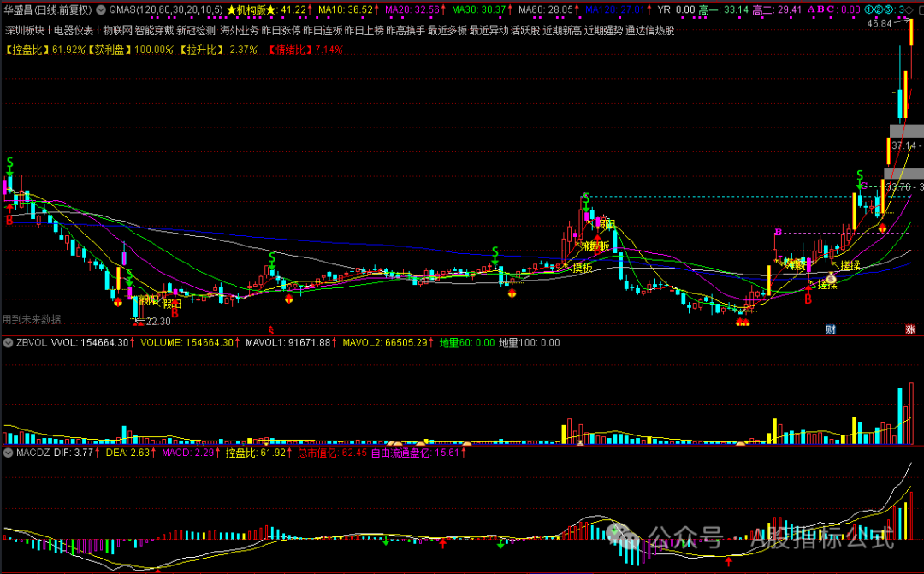Click the circled ③ indicator icon
The height and width of the screenshot is (574, 924).
point(888,10)
